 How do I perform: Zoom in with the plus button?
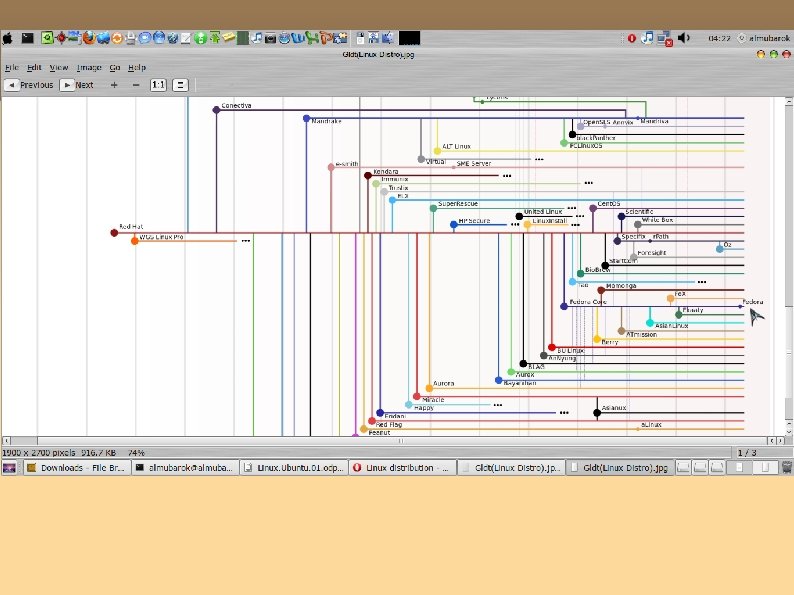[x=114, y=85]
